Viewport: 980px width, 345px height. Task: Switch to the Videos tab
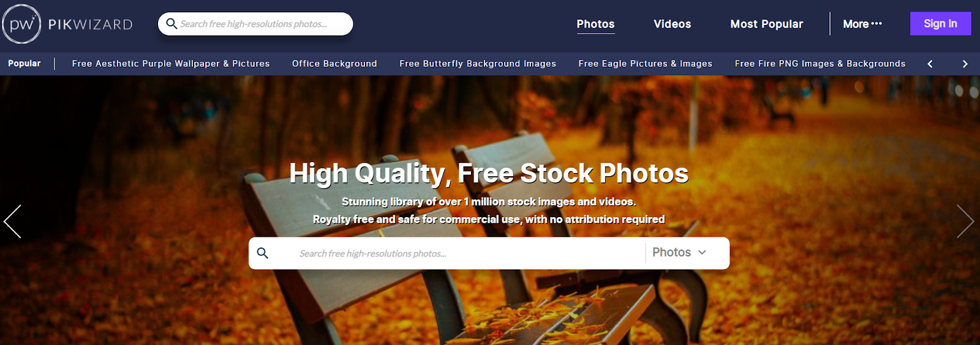[672, 24]
